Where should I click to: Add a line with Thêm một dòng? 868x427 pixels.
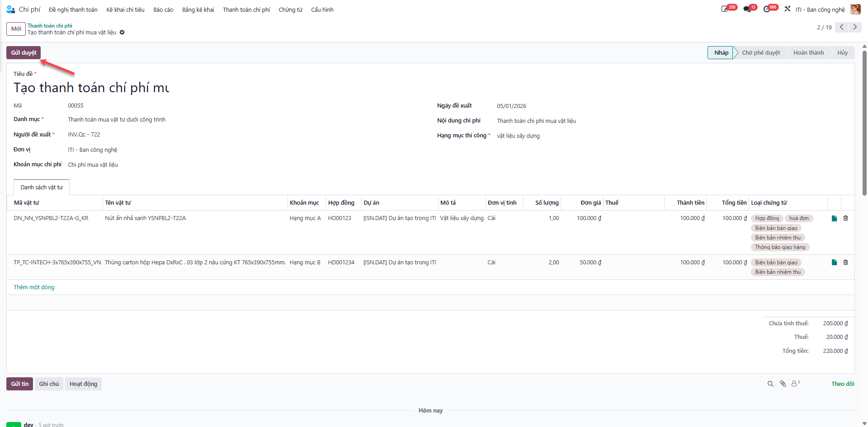(x=34, y=287)
